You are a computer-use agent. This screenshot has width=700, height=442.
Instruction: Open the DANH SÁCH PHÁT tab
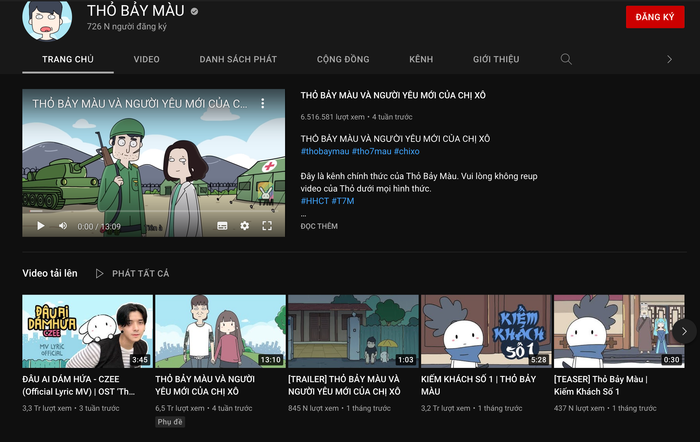click(238, 59)
